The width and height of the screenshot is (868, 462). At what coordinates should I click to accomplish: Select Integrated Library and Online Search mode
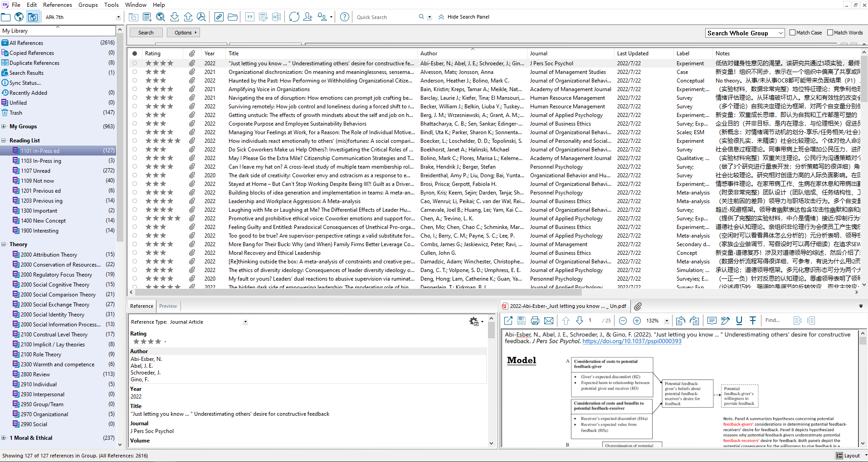tap(33, 17)
